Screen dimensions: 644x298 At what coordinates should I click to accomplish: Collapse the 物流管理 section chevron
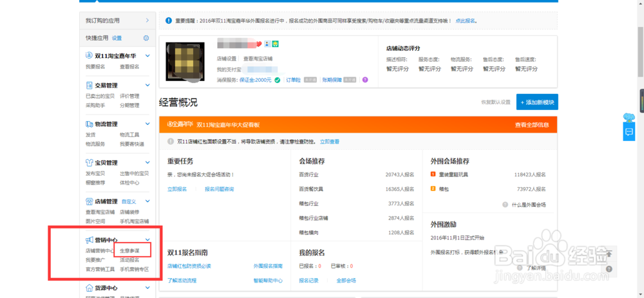148,124
